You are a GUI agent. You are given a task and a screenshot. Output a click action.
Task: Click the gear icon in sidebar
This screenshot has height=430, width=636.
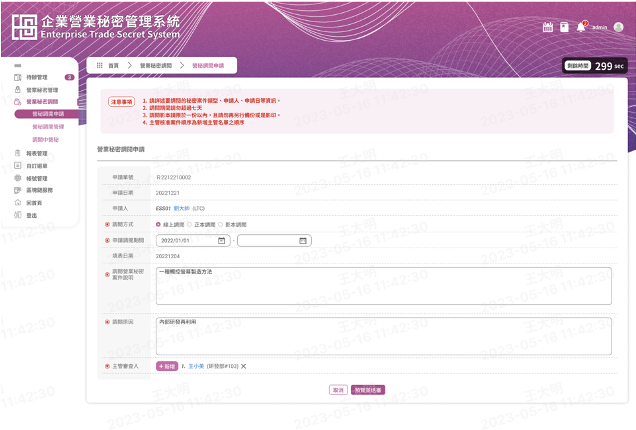[17, 178]
